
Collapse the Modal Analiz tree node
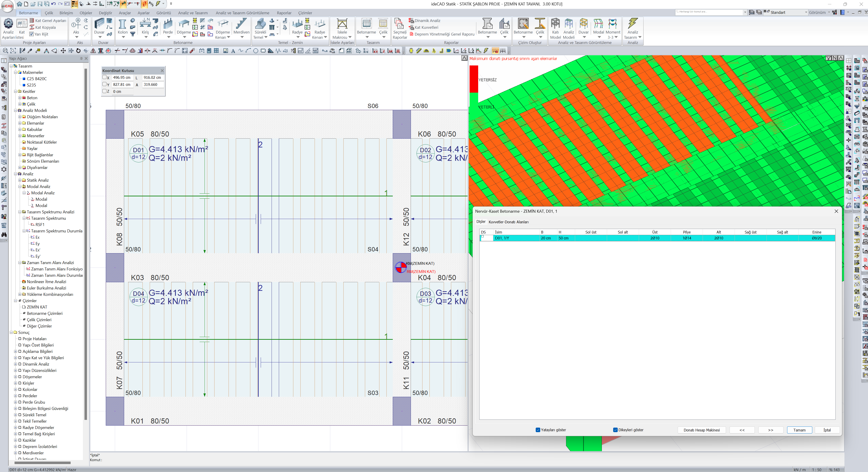coord(20,187)
